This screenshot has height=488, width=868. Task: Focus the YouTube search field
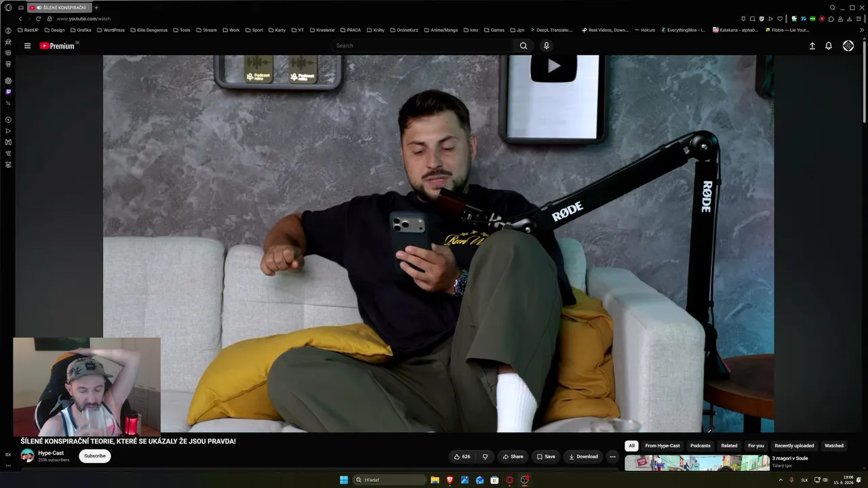tap(423, 46)
